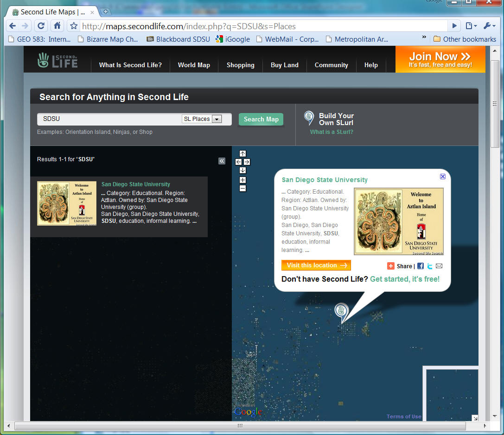Collapse the results panel with double chevron
This screenshot has height=435, width=504.
[x=222, y=161]
